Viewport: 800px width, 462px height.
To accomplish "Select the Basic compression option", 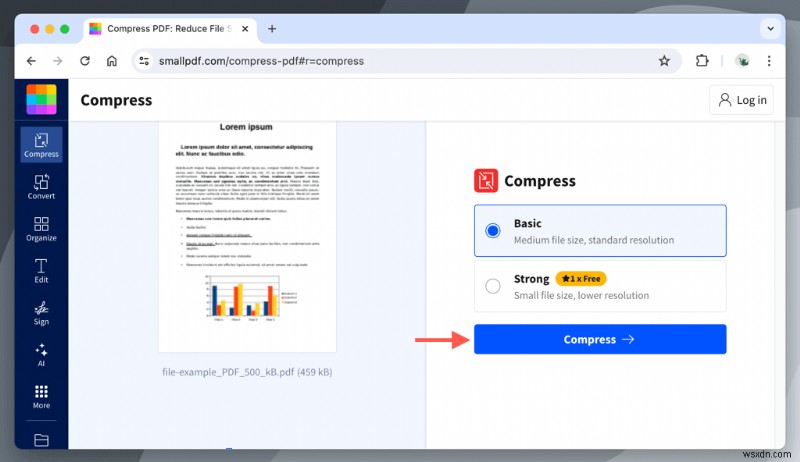I will point(600,230).
